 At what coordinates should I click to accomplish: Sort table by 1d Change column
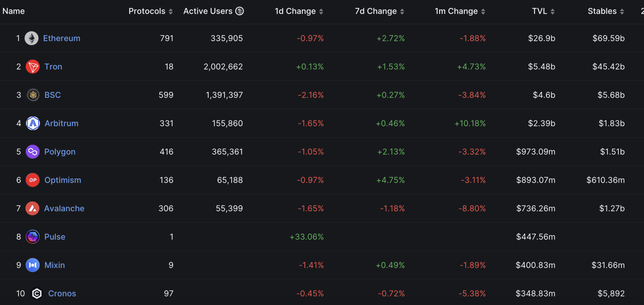(x=321, y=12)
